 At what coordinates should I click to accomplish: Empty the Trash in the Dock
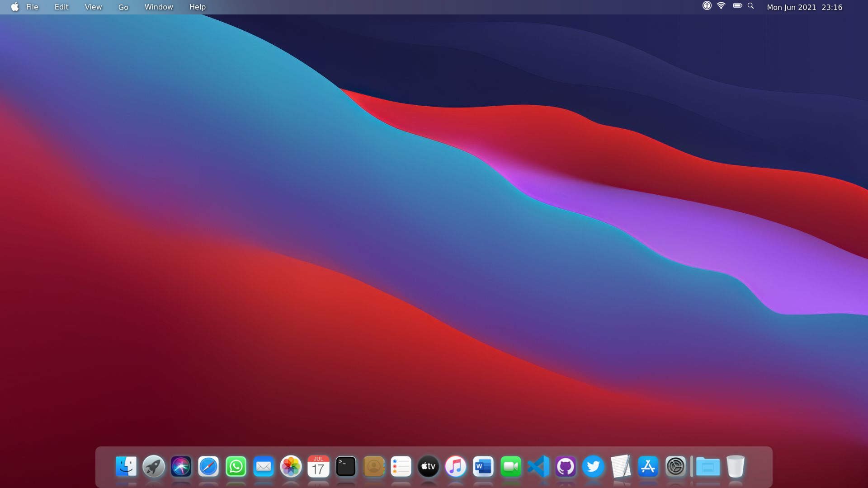point(736,466)
